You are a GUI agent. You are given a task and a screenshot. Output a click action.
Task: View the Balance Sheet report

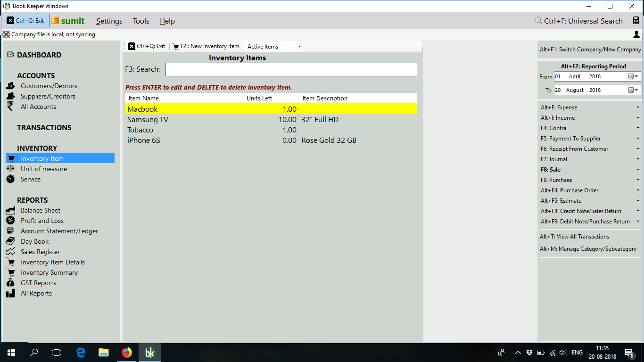(x=40, y=210)
